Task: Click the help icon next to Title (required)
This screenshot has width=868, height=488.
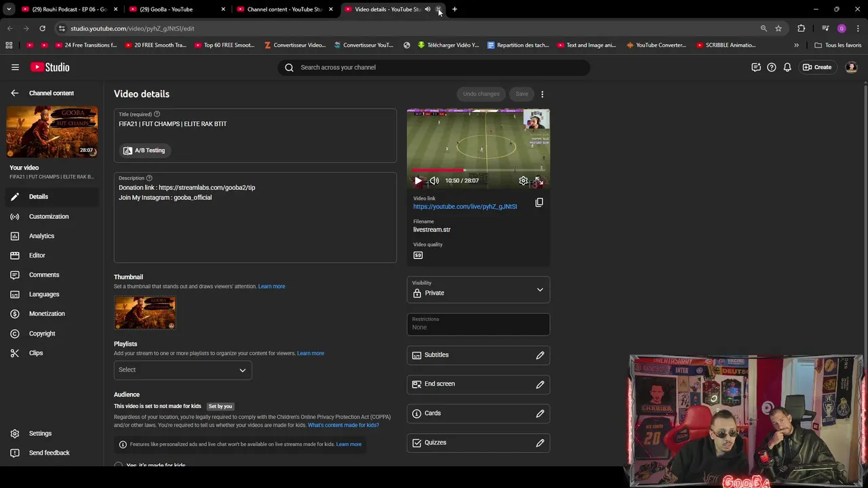Action: (x=157, y=114)
